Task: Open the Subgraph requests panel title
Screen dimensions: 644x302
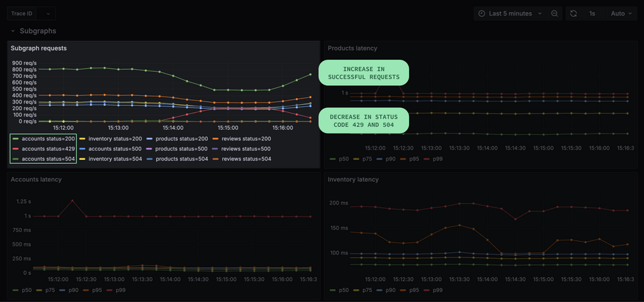Action: coord(39,48)
